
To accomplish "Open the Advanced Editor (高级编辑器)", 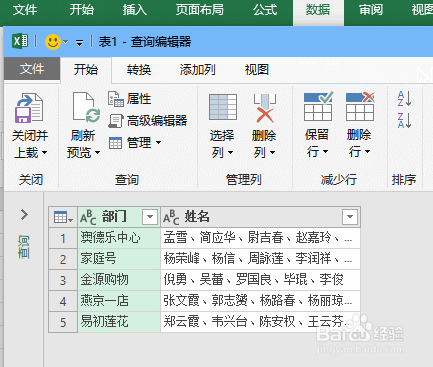I will tap(148, 121).
